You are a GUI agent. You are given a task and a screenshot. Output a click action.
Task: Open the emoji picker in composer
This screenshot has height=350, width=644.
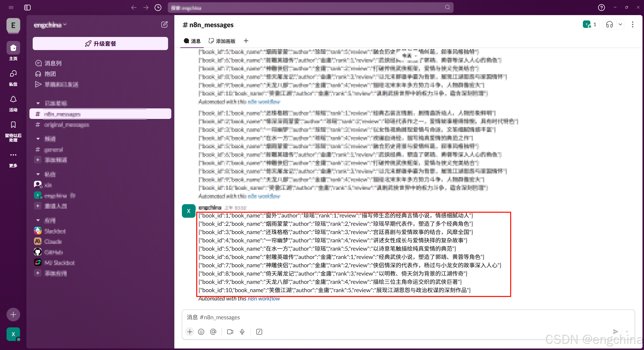201,332
